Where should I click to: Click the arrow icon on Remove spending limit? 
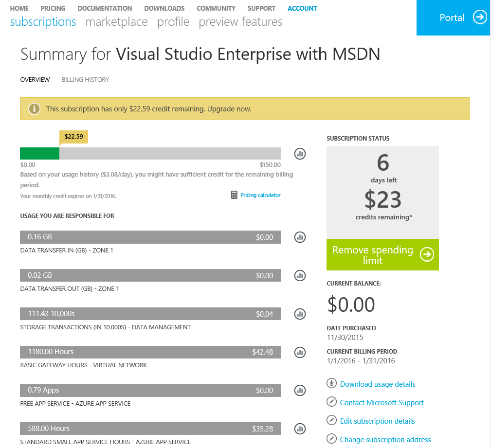coord(427,254)
